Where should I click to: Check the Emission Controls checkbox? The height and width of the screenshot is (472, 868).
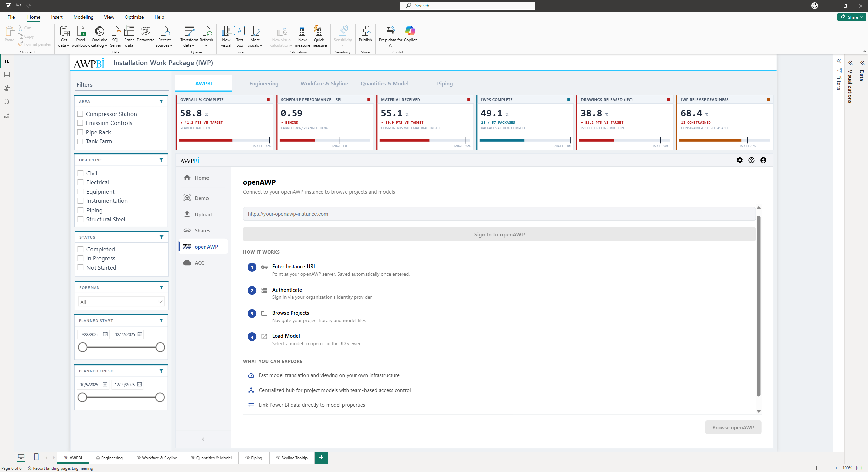pyautogui.click(x=80, y=123)
